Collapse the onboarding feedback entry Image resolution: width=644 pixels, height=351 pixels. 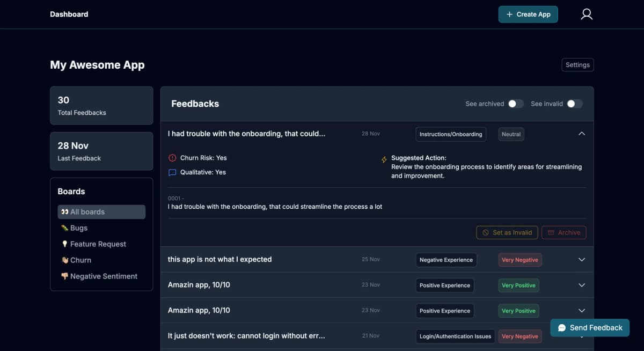pyautogui.click(x=582, y=134)
